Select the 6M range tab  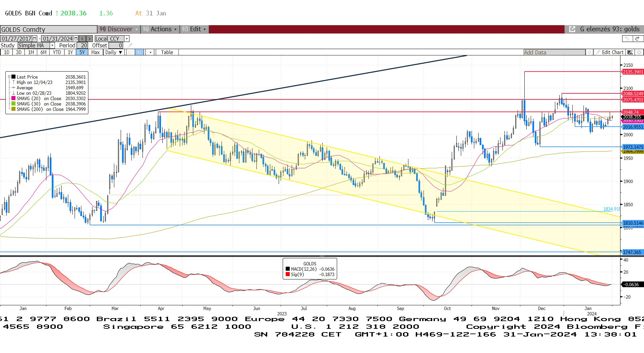pyautogui.click(x=43, y=52)
